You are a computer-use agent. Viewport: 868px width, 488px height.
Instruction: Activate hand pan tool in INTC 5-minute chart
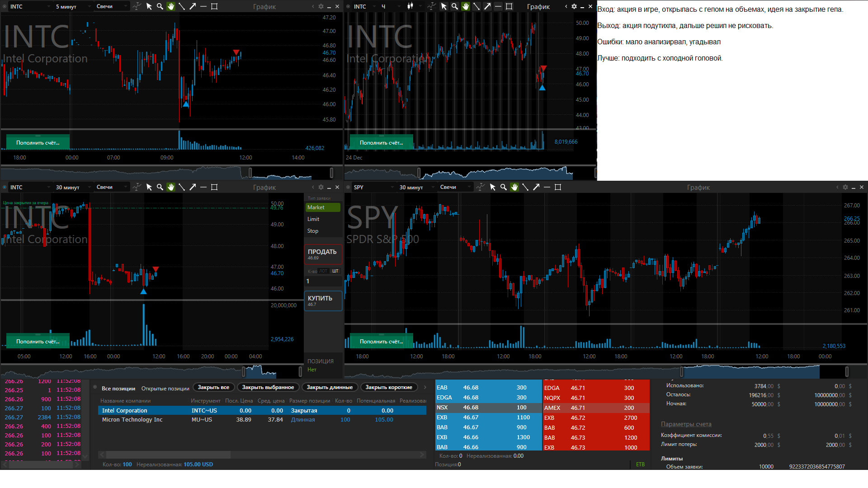tap(171, 6)
